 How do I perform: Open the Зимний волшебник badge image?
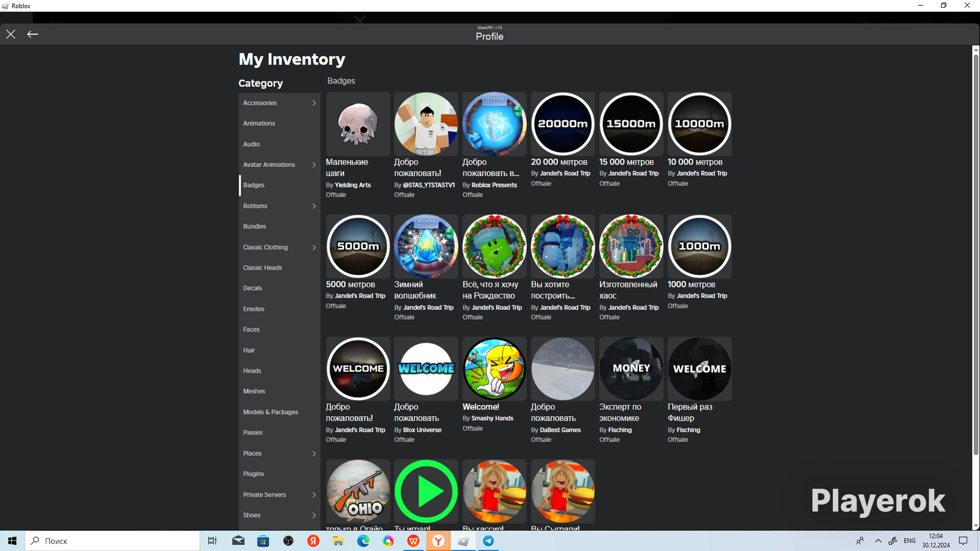[x=426, y=246]
